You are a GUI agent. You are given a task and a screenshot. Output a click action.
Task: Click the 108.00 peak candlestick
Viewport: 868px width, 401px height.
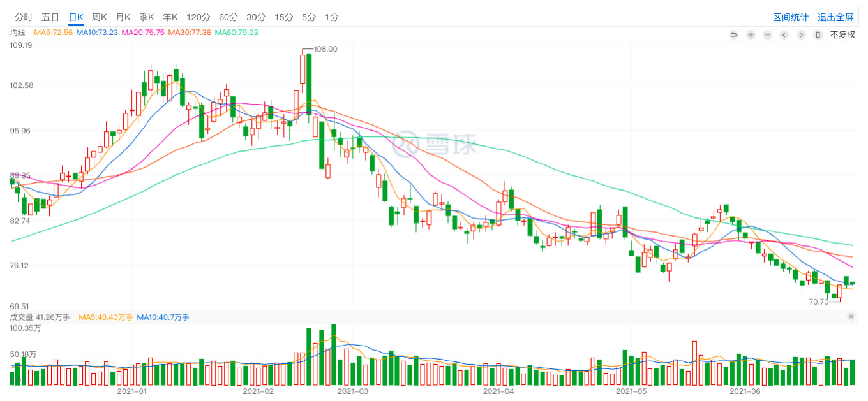coord(303,69)
